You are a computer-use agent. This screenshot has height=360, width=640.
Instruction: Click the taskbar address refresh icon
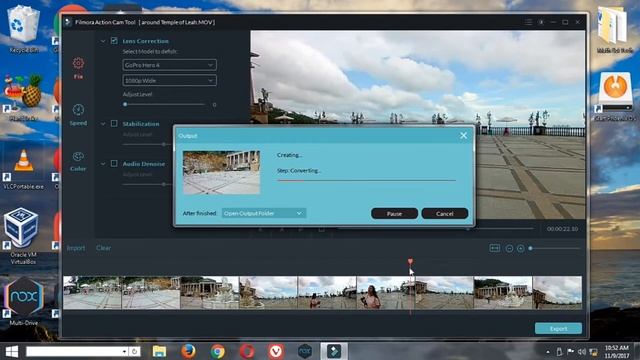point(134,351)
